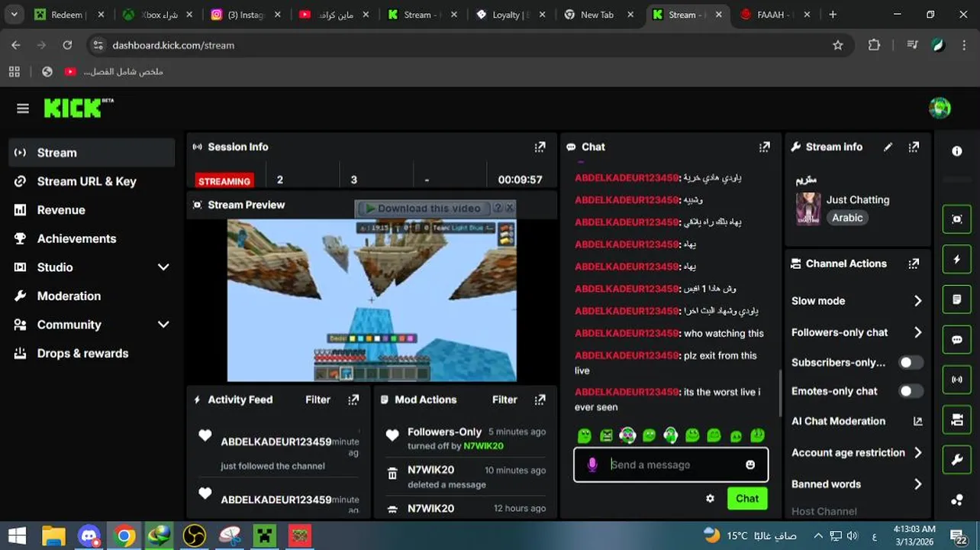Open Followers-only chat options
The height and width of the screenshot is (550, 980).
point(857,332)
